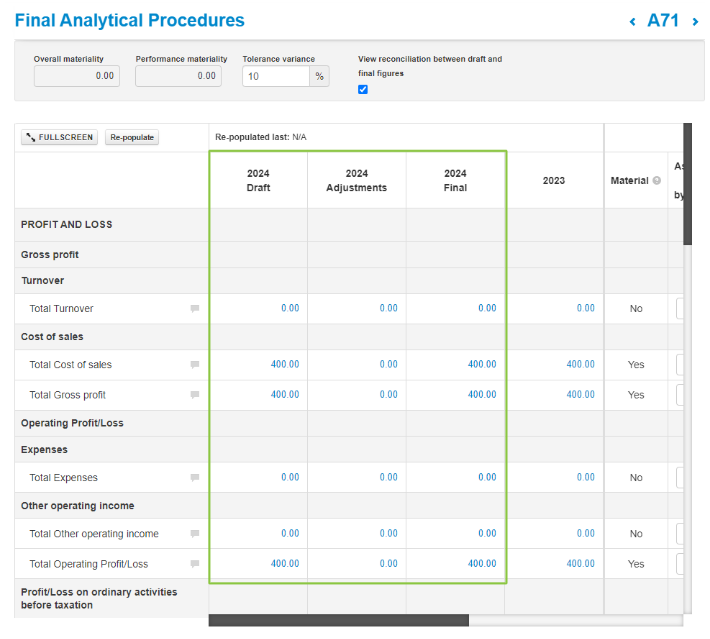
Task: Open 2023 value for Total Gross profit
Action: pyautogui.click(x=580, y=395)
